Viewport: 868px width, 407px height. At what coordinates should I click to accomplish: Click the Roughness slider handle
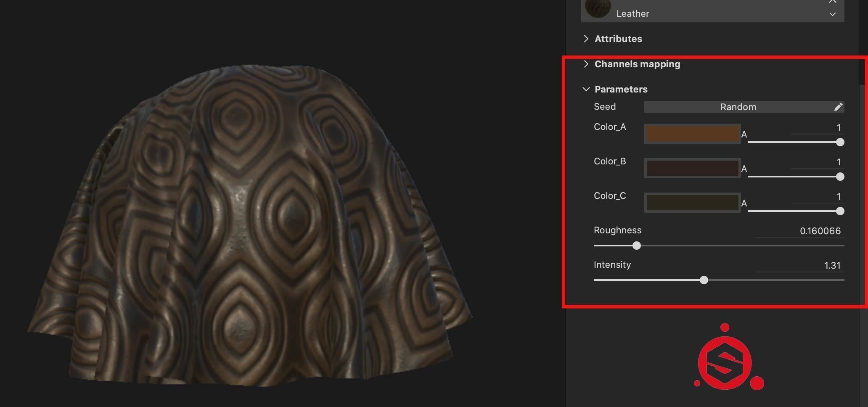coord(637,246)
